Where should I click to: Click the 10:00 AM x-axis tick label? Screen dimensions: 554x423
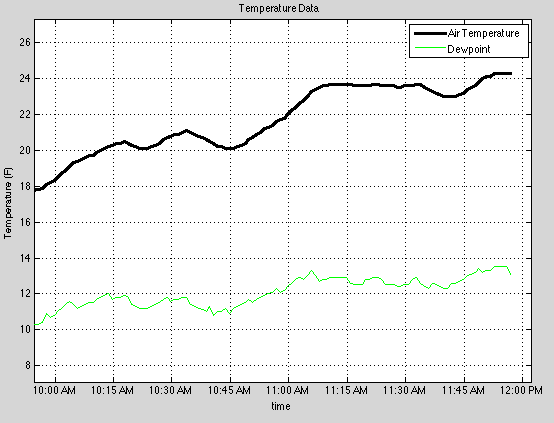[x=54, y=390]
